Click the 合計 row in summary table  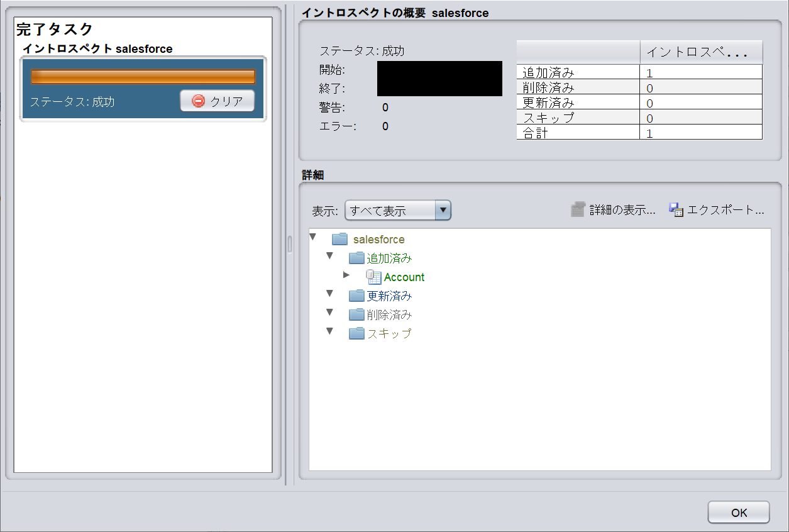click(639, 132)
